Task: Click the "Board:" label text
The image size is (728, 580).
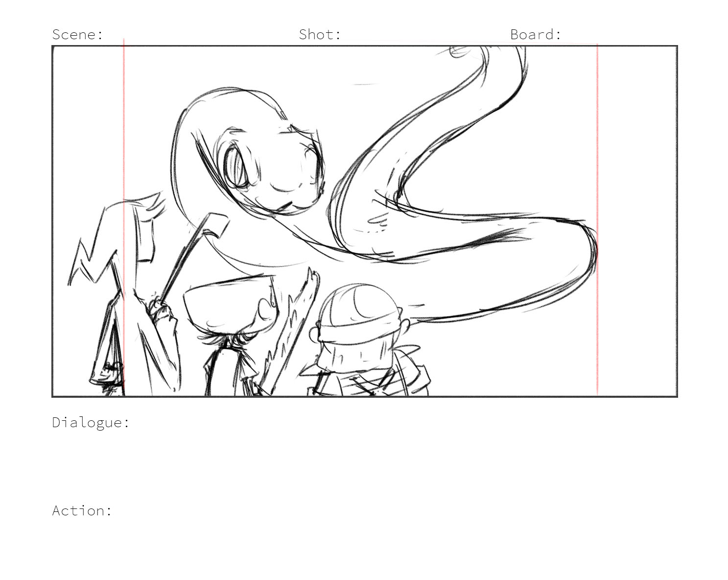Action: pyautogui.click(x=536, y=34)
